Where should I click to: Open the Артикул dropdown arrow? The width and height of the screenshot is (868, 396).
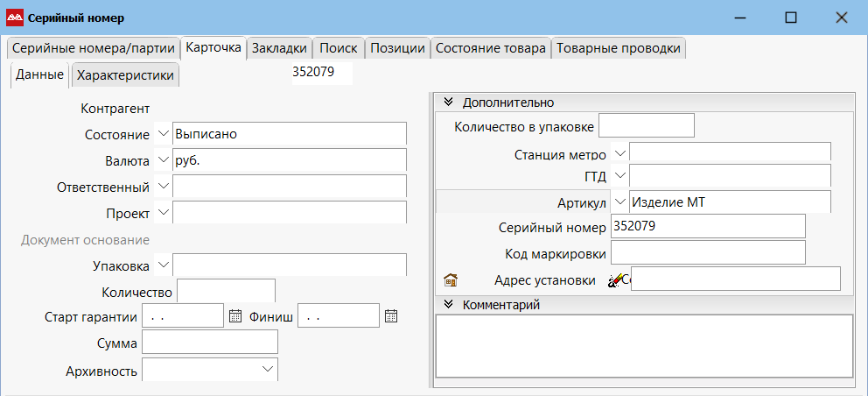pos(619,202)
